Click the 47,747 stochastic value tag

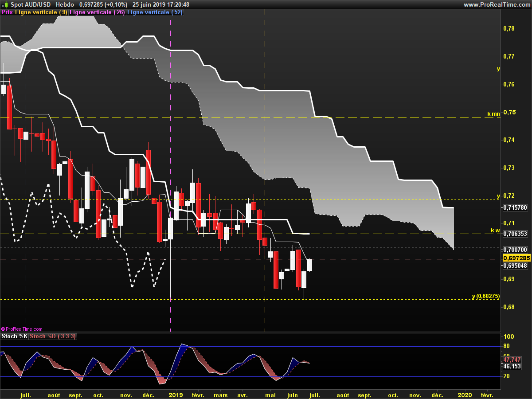(x=512, y=360)
